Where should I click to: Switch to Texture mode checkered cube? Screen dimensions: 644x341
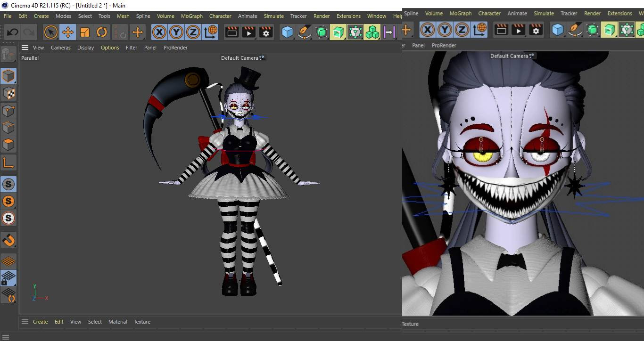tap(8, 93)
